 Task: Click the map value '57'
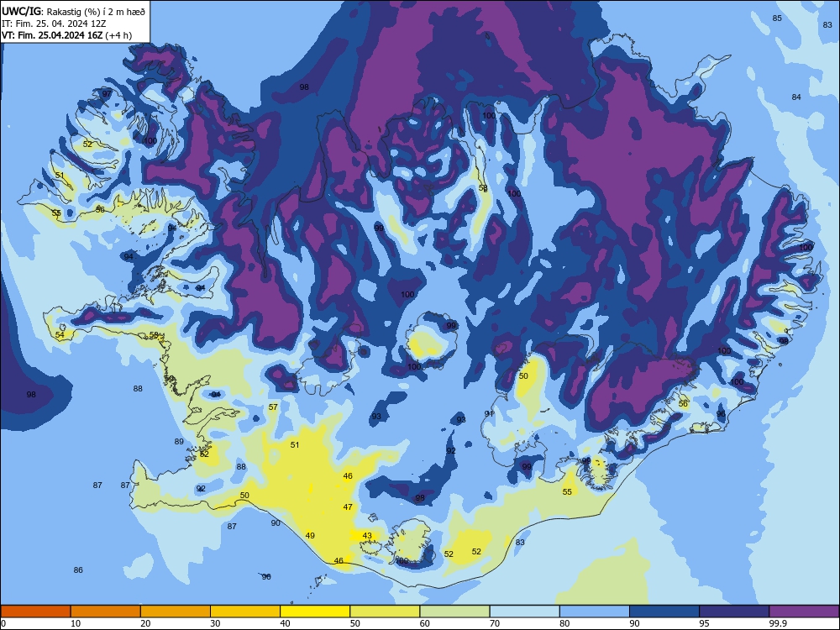click(x=273, y=407)
